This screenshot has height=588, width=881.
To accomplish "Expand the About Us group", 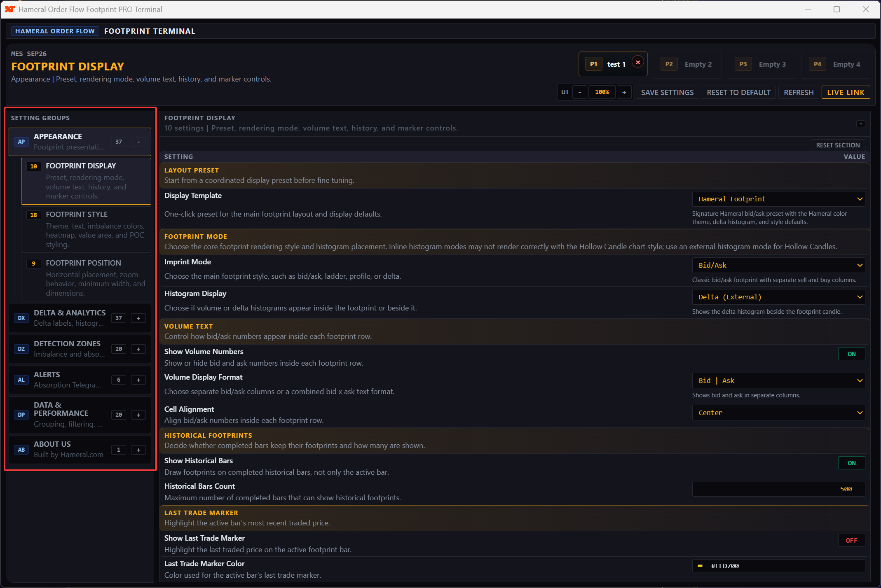I will click(138, 450).
